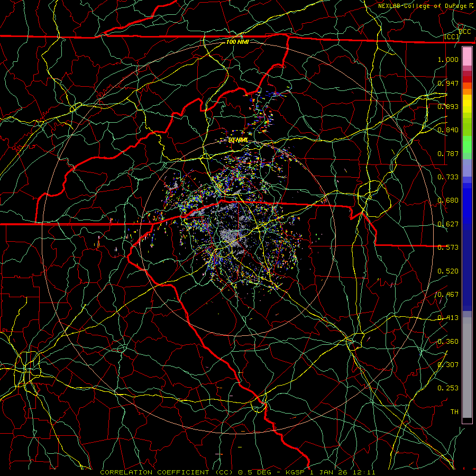Viewport: 476px width, 476px height.
Task: Select the 0.467 legend value
Action: (448, 295)
